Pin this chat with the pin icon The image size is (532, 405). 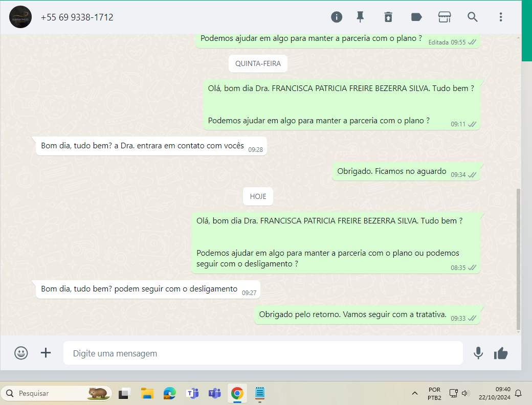(360, 17)
